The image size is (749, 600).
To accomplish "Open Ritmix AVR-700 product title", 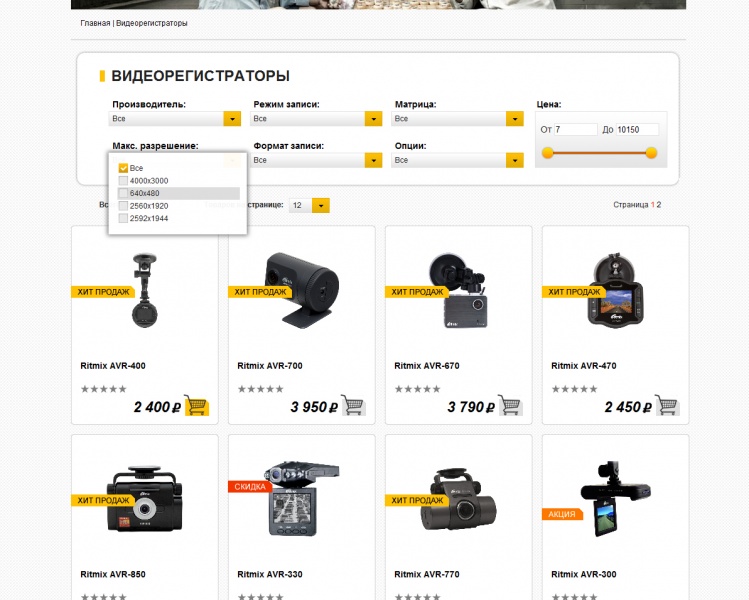I will tap(270, 366).
